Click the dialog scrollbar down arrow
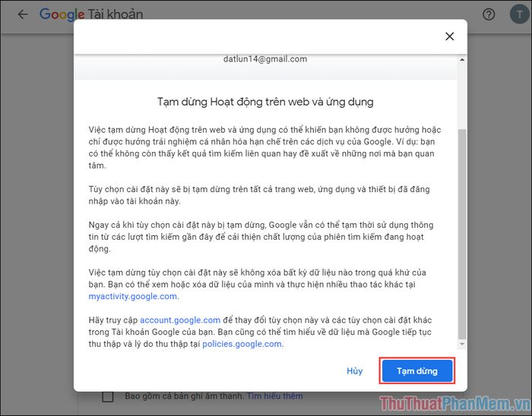532x416 pixels. (462, 344)
